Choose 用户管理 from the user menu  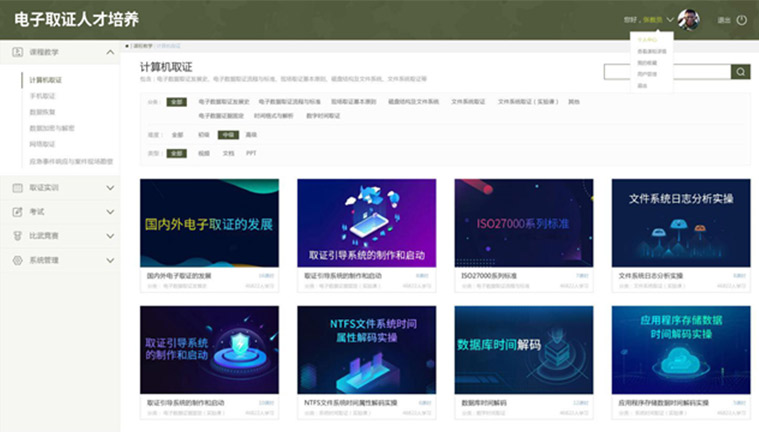click(647, 74)
